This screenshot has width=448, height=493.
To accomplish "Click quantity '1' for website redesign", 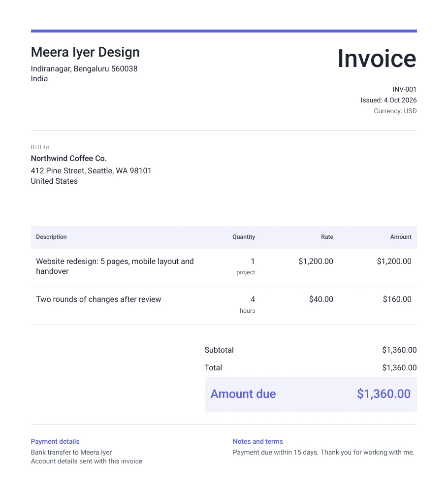I will tap(253, 262).
